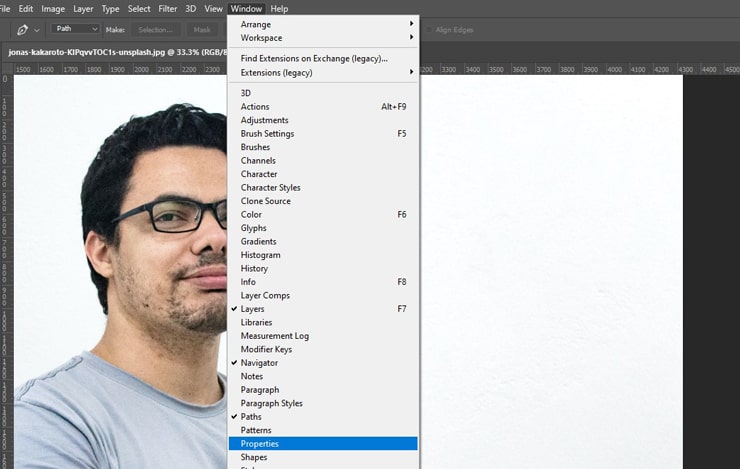
Task: Open the Path mode dropdown
Action: tap(76, 30)
